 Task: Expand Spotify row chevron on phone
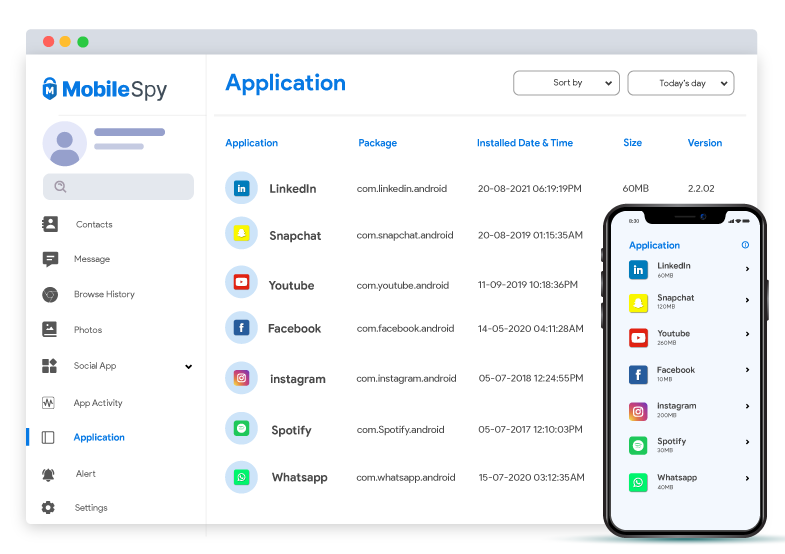point(747,442)
